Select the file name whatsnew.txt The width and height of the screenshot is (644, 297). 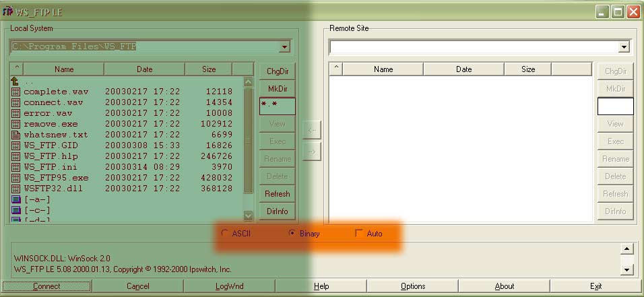[x=56, y=135]
